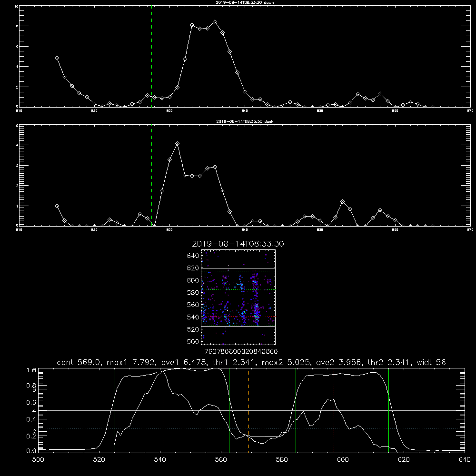Click the '520' y-axis label beside the color image
The width and height of the screenshot is (476, 476).
coord(193,329)
